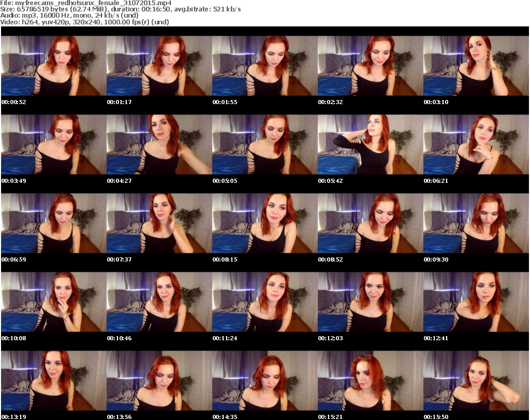Select the thumbnail at timestamp 00:15:21

coord(370,381)
